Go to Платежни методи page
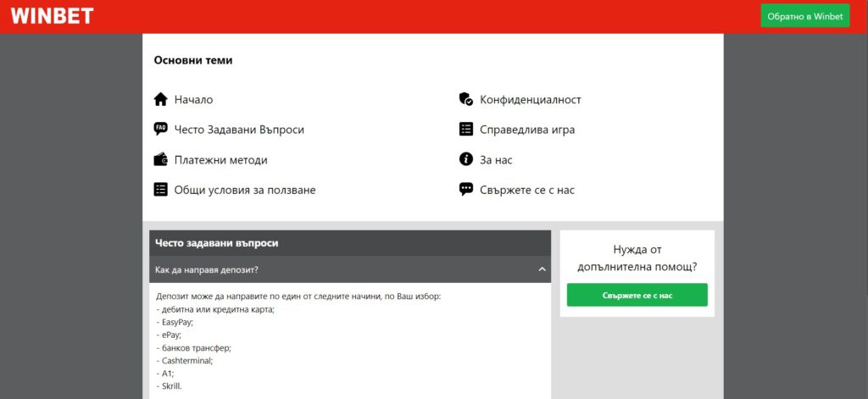This screenshot has height=399, width=868. coord(220,160)
